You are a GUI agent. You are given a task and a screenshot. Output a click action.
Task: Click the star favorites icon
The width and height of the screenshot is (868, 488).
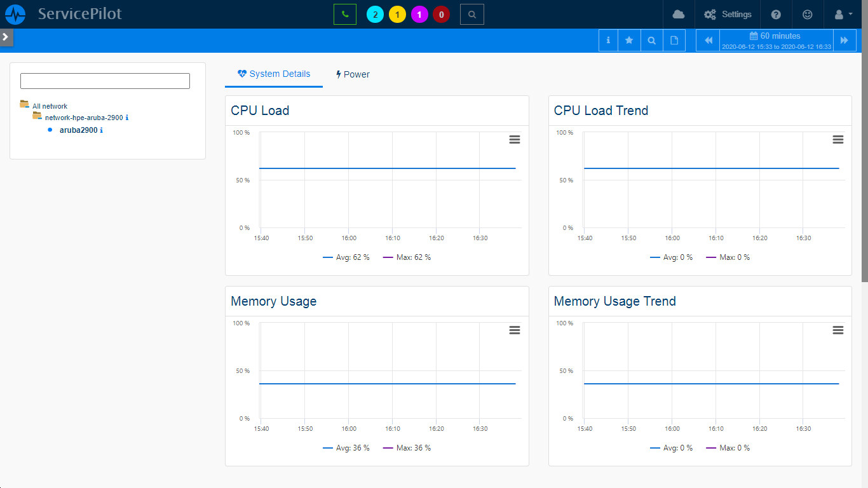pyautogui.click(x=629, y=40)
